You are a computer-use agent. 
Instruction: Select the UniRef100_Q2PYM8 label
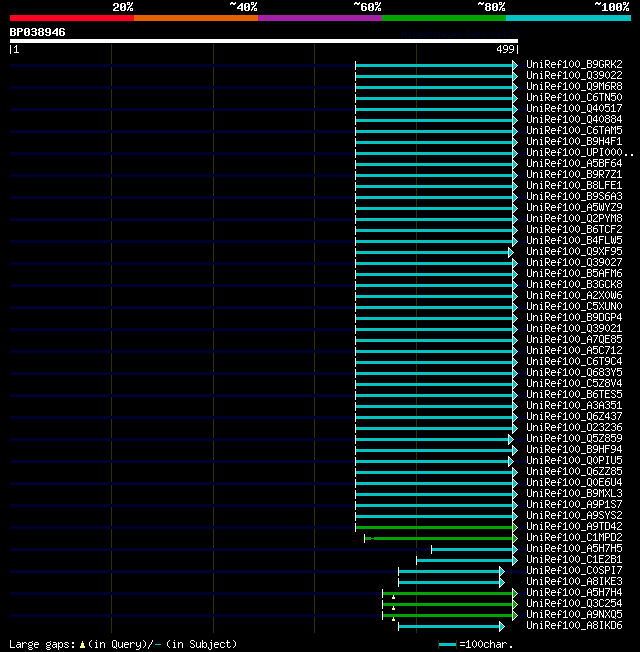[574, 218]
